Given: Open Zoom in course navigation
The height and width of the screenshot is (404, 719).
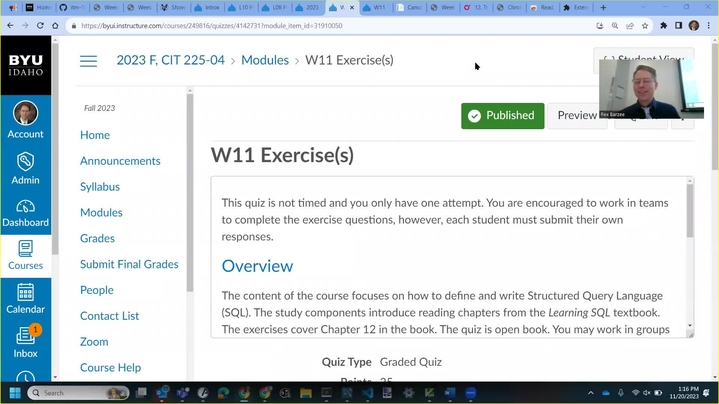Looking at the screenshot, I should tap(94, 342).
